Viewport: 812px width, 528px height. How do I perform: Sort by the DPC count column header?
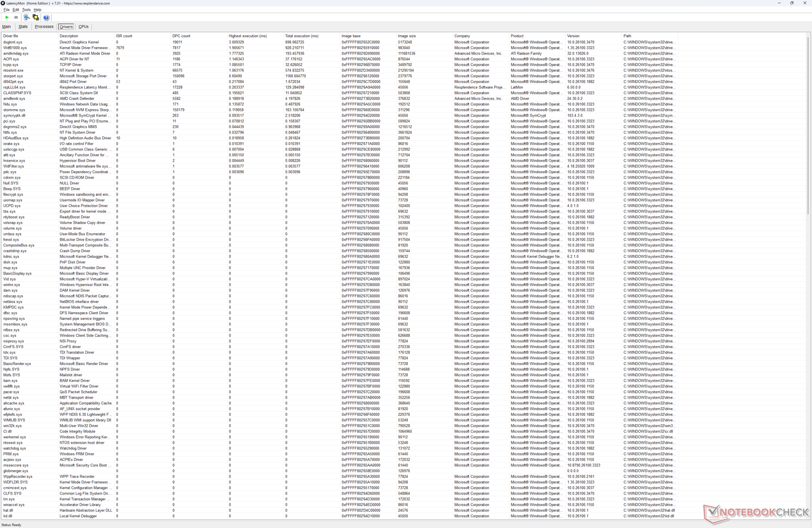click(199, 36)
